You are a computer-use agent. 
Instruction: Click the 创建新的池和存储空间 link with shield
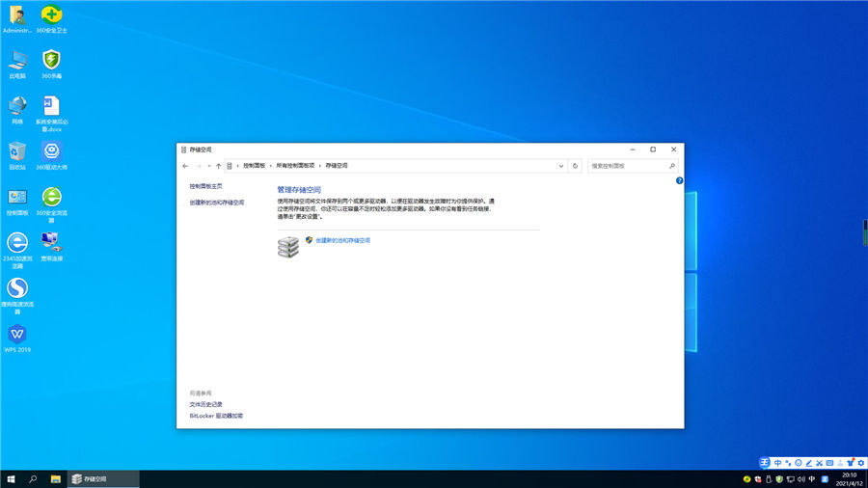click(x=342, y=240)
